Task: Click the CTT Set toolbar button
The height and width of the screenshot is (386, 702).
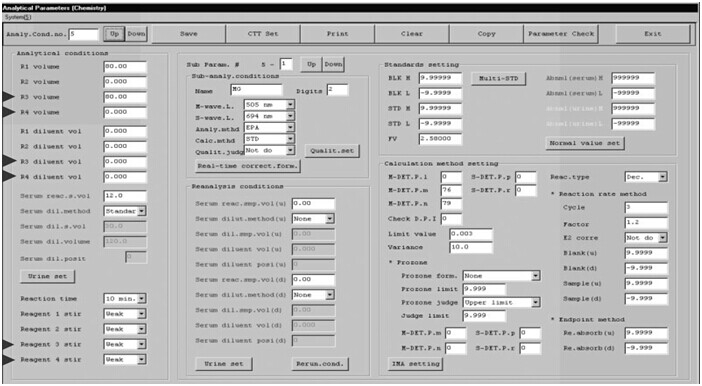Action: pos(263,34)
